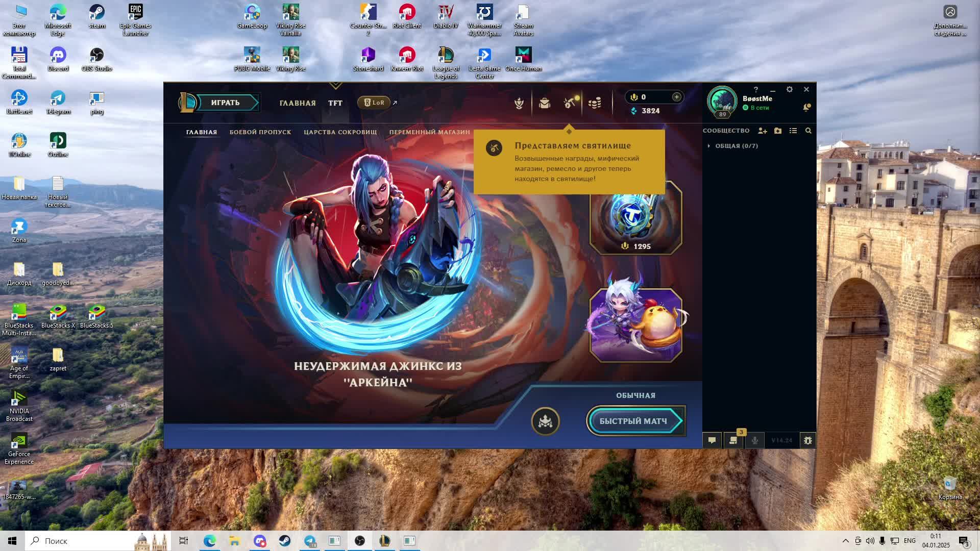Click the create friend folder icon
The height and width of the screenshot is (551, 980).
(x=777, y=131)
